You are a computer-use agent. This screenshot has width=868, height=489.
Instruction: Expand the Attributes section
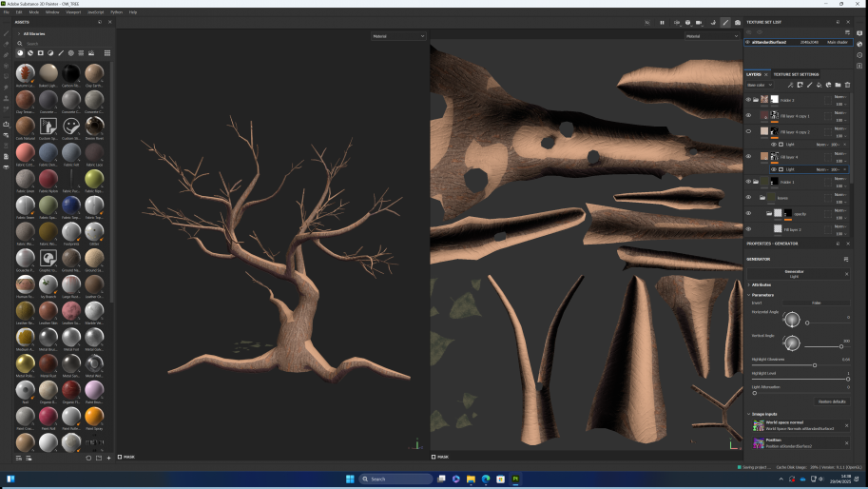point(761,284)
